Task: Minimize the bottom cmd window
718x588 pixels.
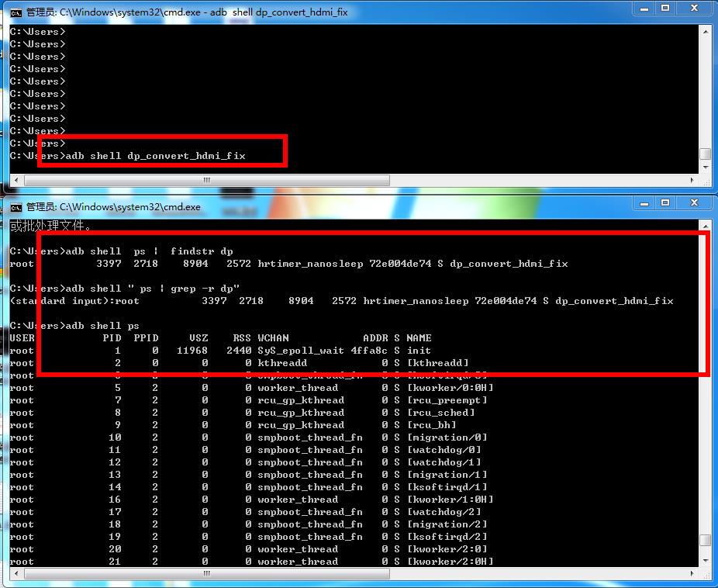Action: point(645,205)
